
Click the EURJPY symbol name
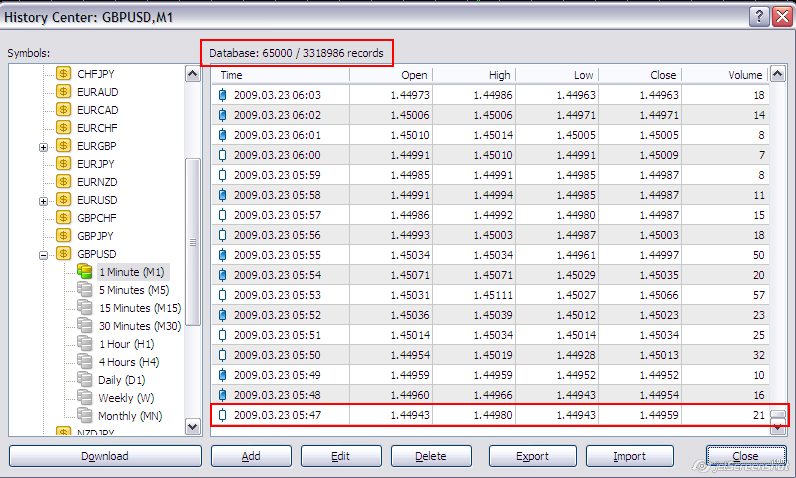[x=96, y=164]
